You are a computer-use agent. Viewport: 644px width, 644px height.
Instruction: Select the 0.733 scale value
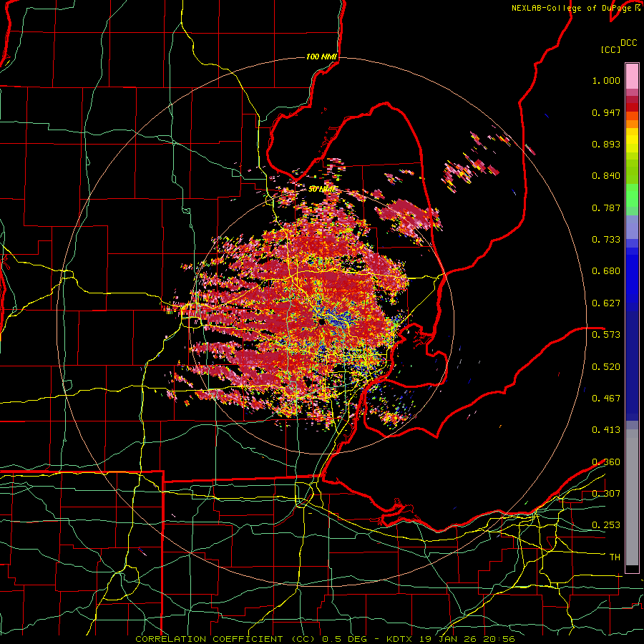pyautogui.click(x=606, y=240)
